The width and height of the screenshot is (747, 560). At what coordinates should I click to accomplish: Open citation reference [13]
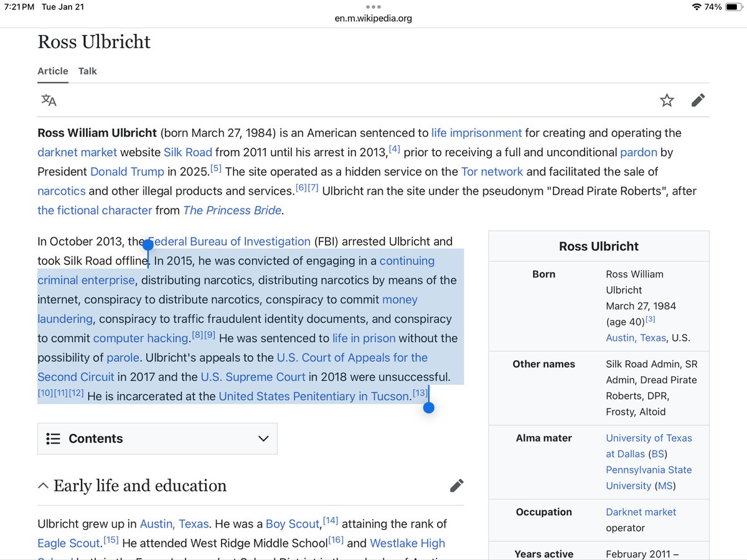coord(420,393)
